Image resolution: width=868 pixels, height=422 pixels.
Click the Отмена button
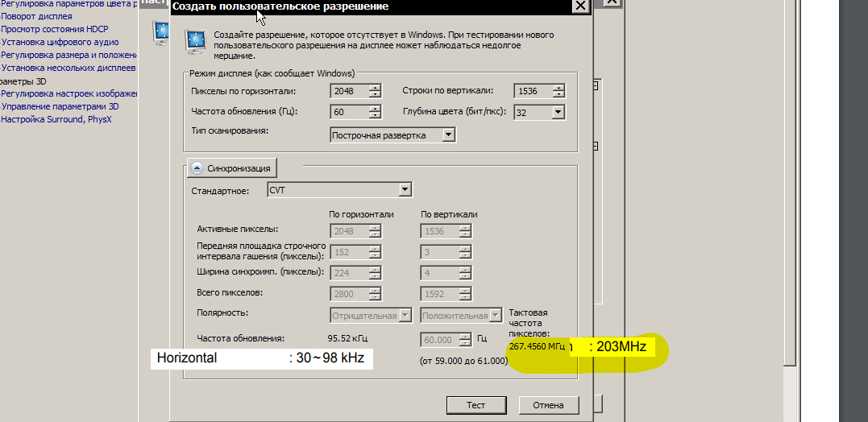click(x=549, y=405)
